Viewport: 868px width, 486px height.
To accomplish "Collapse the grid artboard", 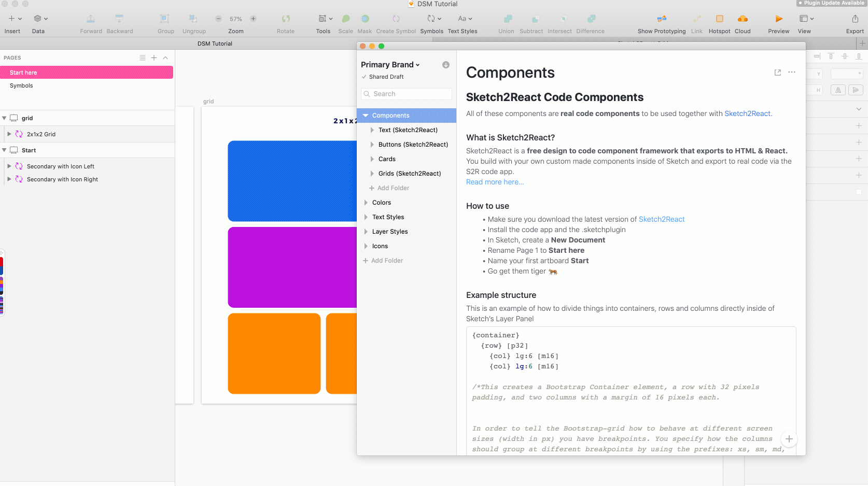I will pos(4,118).
